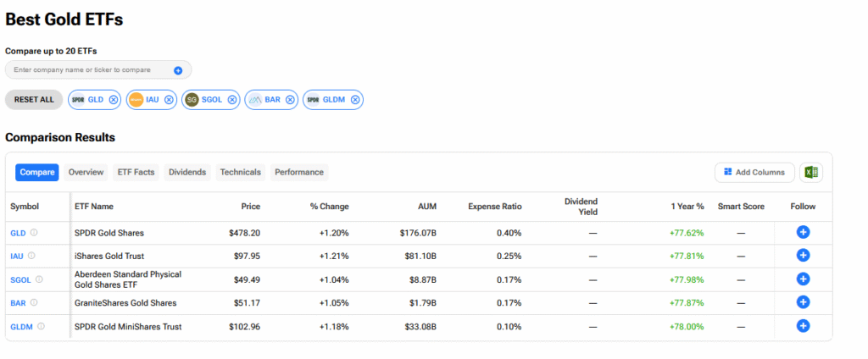Follow SPDR Gold MiniShares Trust with the plus icon
This screenshot has width=868, height=359.
click(x=804, y=326)
